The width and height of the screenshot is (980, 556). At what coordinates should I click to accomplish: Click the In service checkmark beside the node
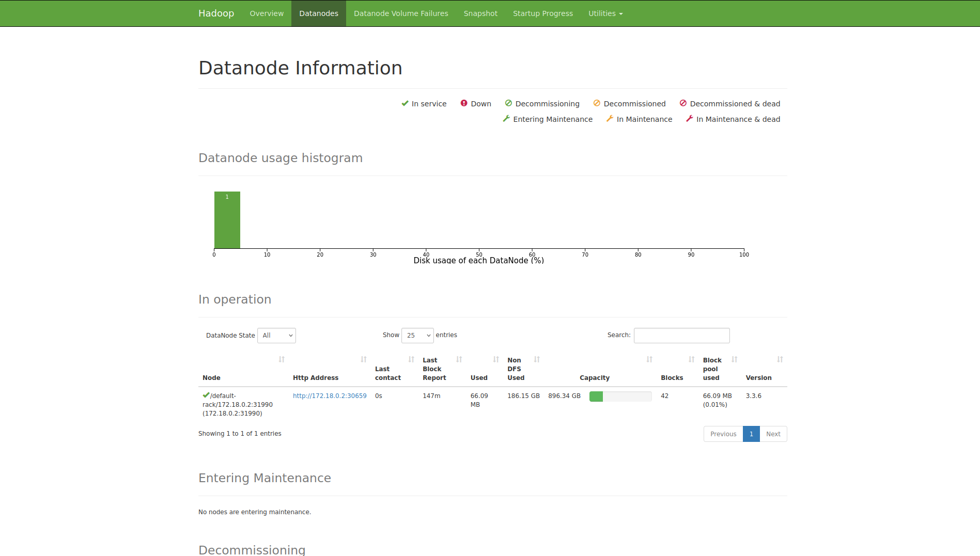[x=206, y=395]
